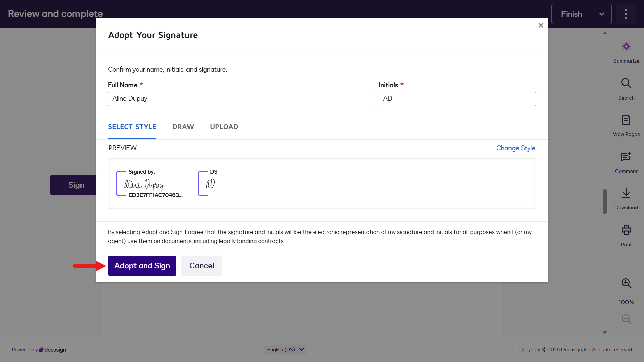Click the Sign tag behind the dialog

(73, 185)
